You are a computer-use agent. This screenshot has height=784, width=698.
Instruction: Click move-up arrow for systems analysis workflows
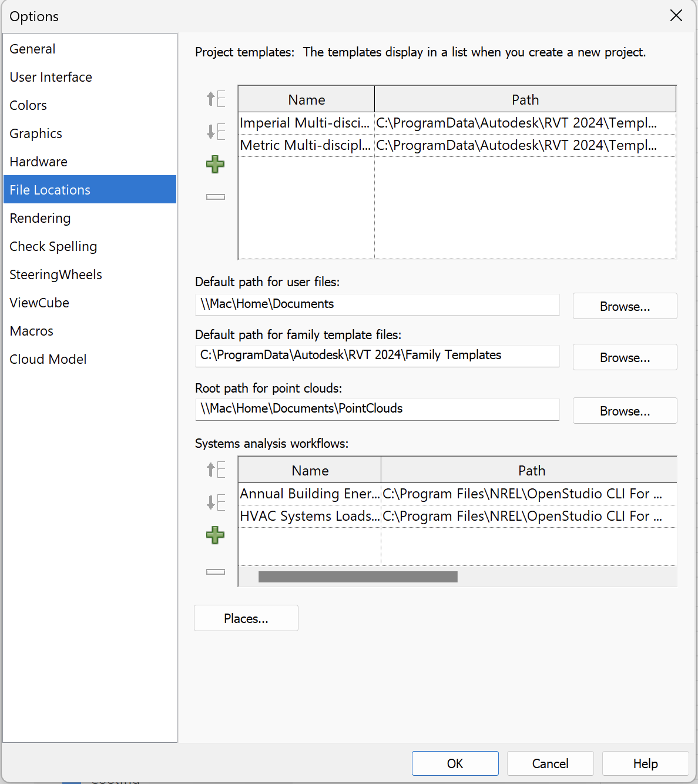216,470
